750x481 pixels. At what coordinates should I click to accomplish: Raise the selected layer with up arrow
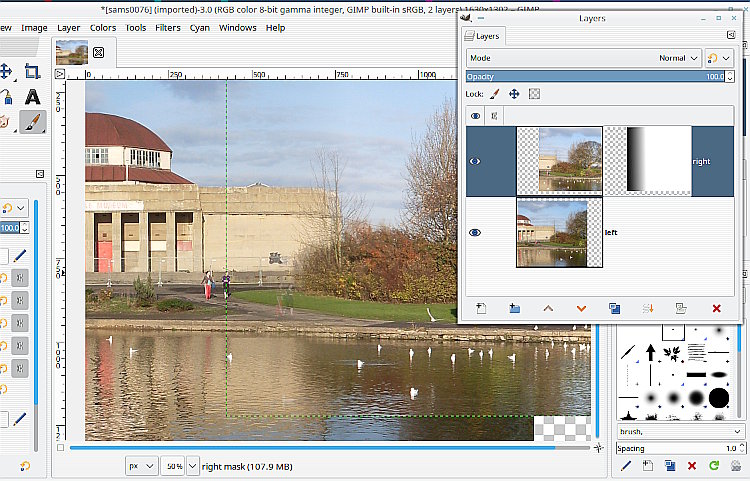[x=548, y=308]
